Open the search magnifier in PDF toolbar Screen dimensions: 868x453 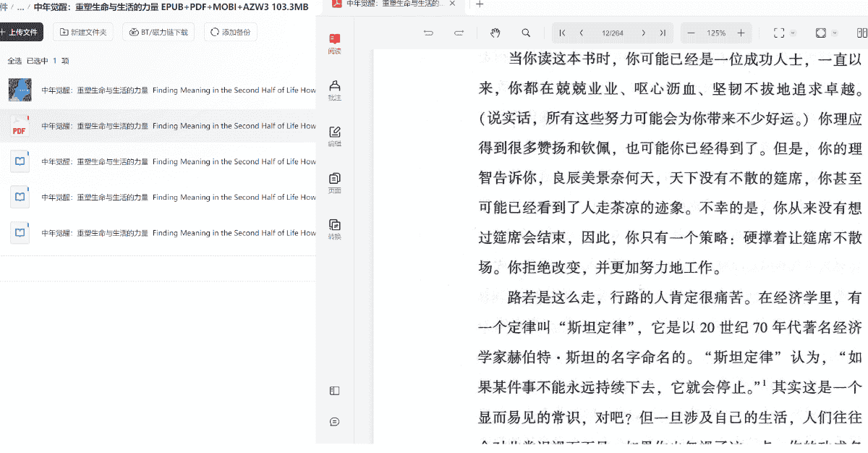point(526,33)
